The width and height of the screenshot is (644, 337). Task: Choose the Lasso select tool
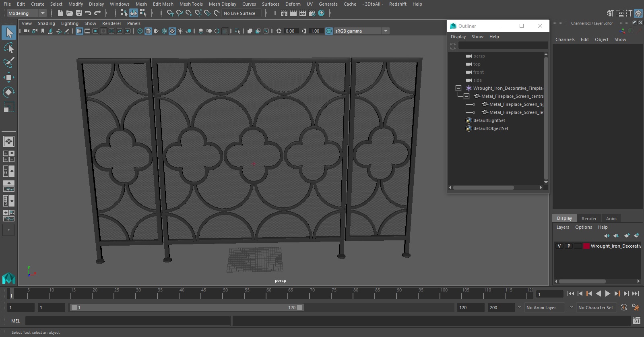9,48
